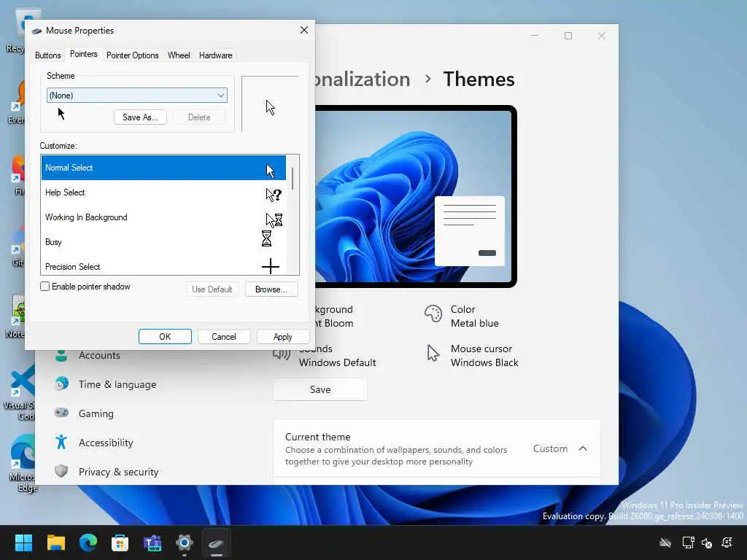Select Precision Select pointer row
The width and height of the screenshot is (747, 560).
163,265
